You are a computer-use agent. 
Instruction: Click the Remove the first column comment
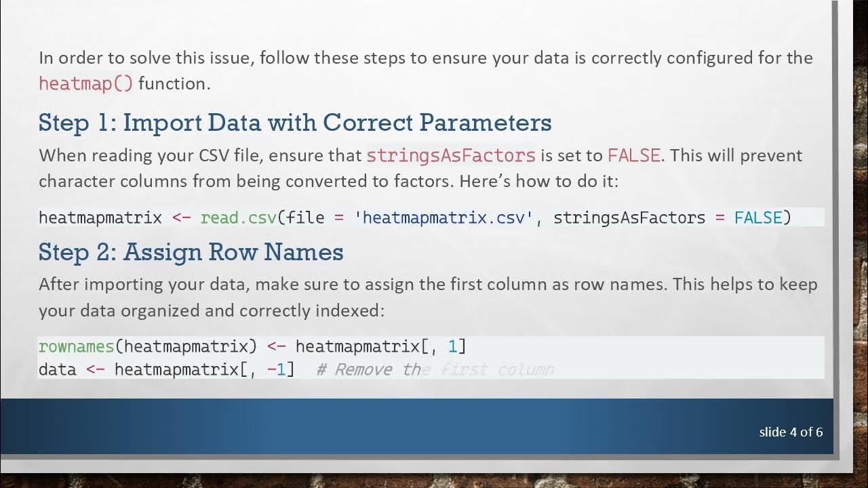pyautogui.click(x=435, y=369)
